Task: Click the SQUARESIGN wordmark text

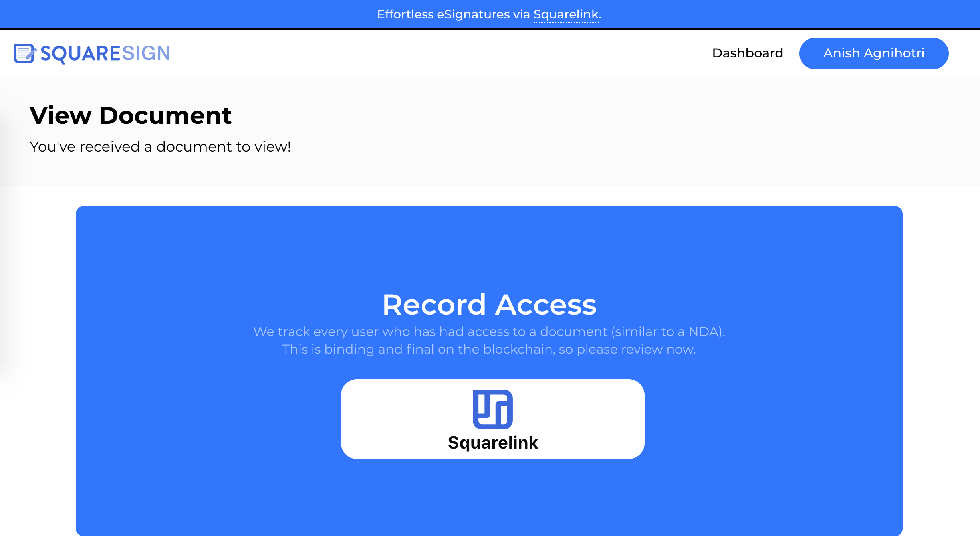Action: pyautogui.click(x=105, y=53)
